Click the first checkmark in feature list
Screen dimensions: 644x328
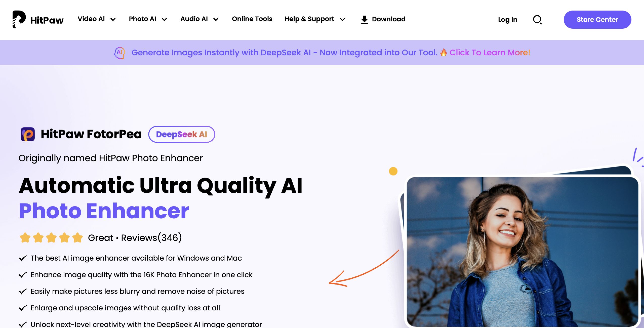click(23, 258)
